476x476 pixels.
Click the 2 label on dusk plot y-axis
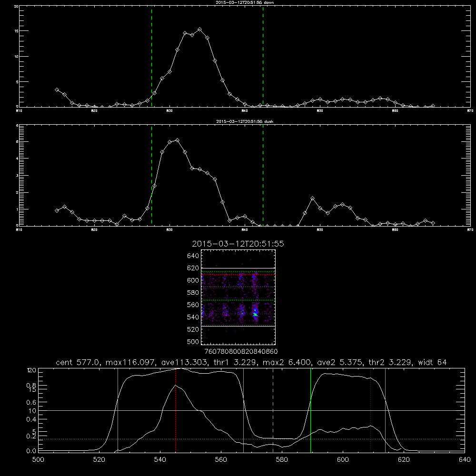tap(17, 192)
